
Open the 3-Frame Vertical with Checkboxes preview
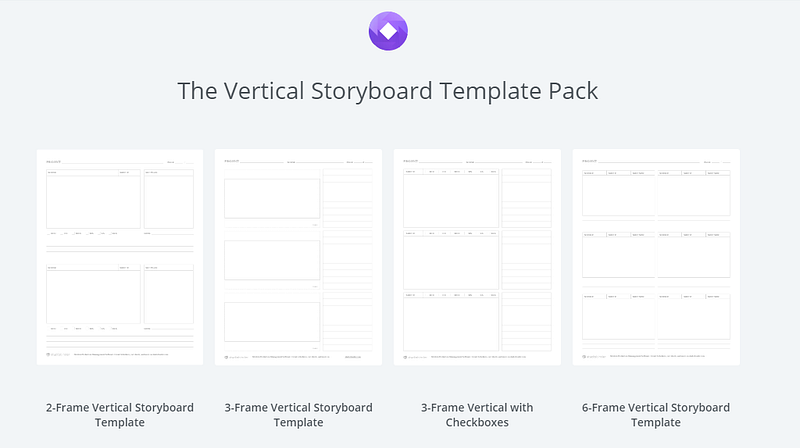pyautogui.click(x=477, y=257)
